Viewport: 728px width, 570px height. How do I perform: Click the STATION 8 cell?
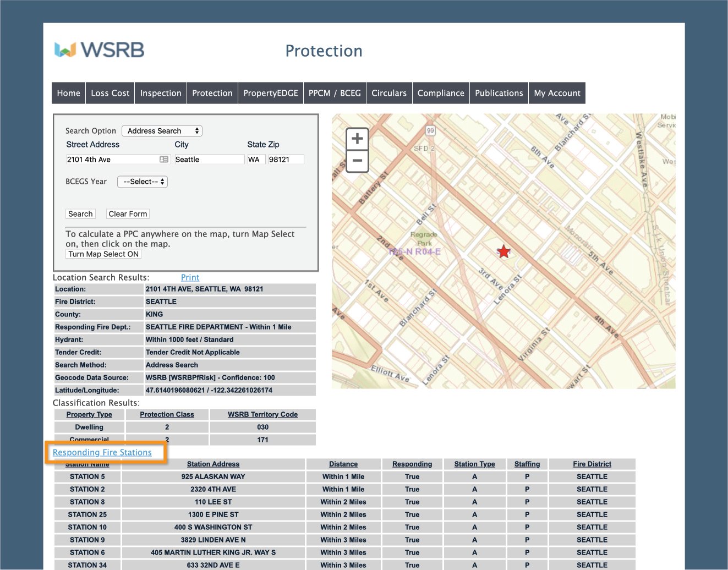pos(87,502)
